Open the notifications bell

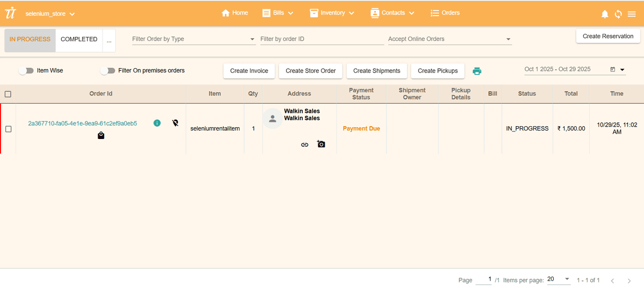[x=605, y=14]
